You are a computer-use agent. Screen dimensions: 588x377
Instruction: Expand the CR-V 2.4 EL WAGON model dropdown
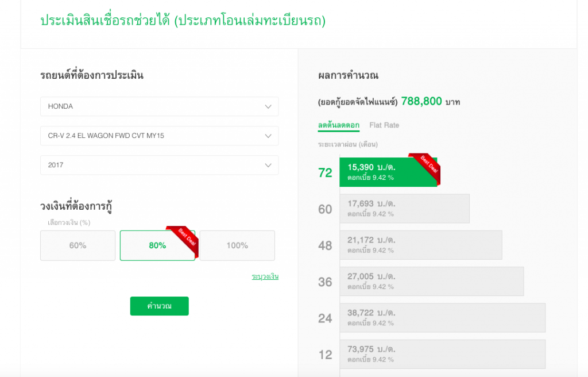[159, 136]
